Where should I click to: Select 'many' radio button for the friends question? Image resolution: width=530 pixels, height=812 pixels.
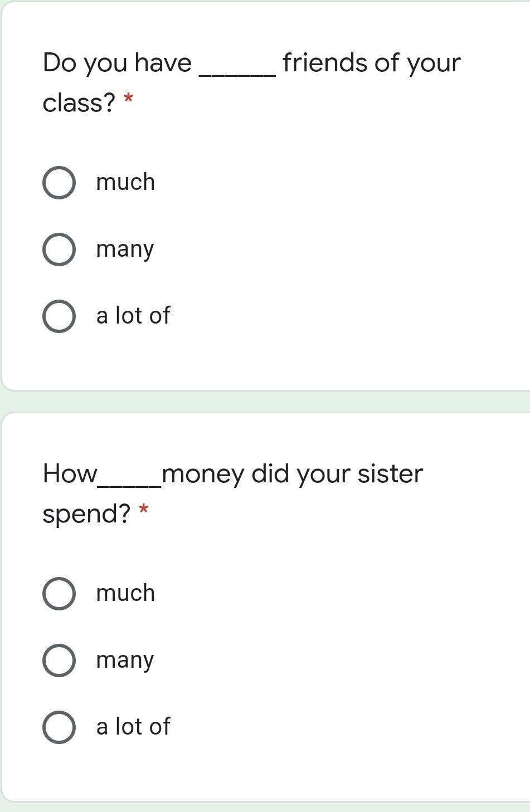click(x=59, y=250)
